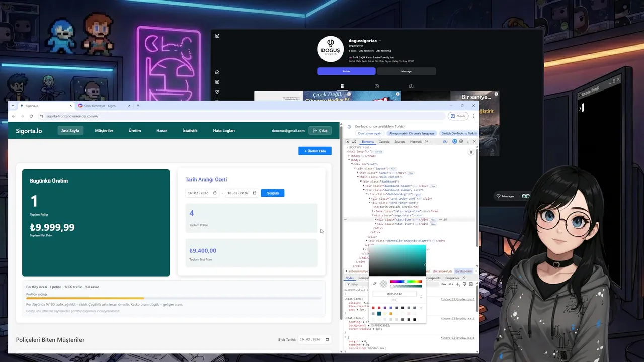Toggle the .cls element classes button
Screen dimensions: 644x362
(450, 284)
